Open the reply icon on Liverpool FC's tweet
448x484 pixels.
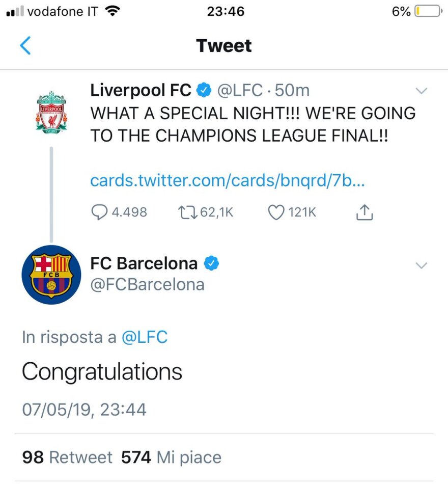click(x=99, y=212)
